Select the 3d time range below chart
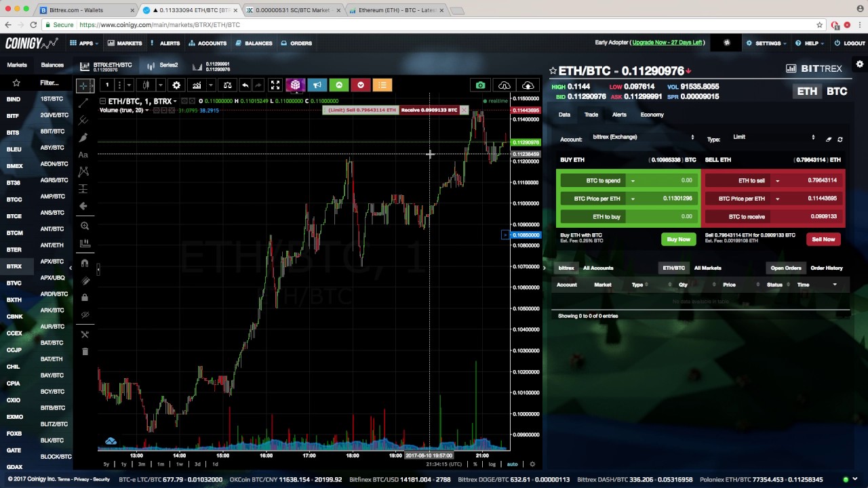 click(x=197, y=464)
